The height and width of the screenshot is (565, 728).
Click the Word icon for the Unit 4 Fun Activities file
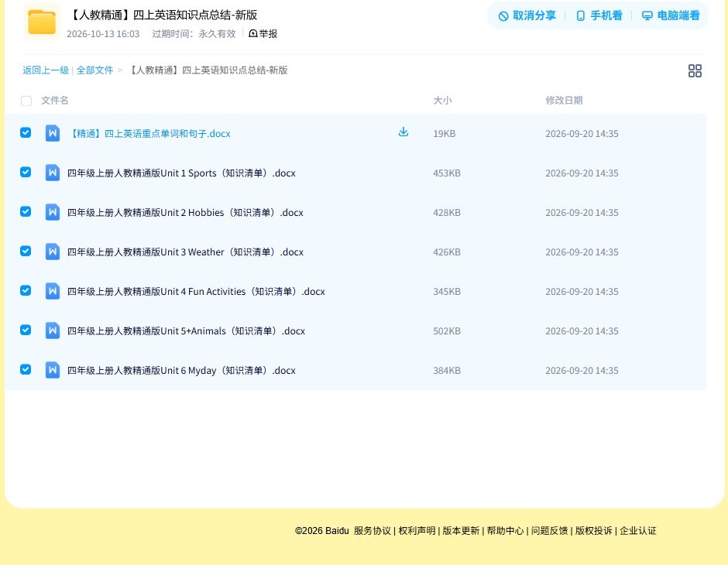click(53, 291)
